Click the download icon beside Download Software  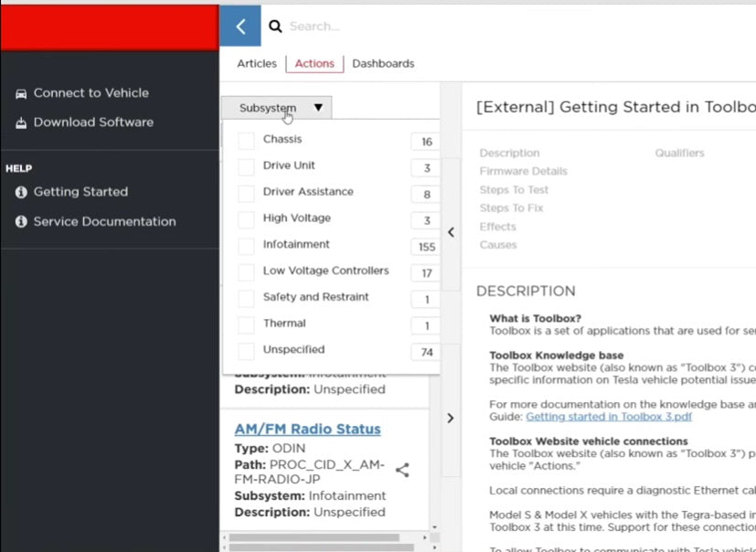[21, 123]
